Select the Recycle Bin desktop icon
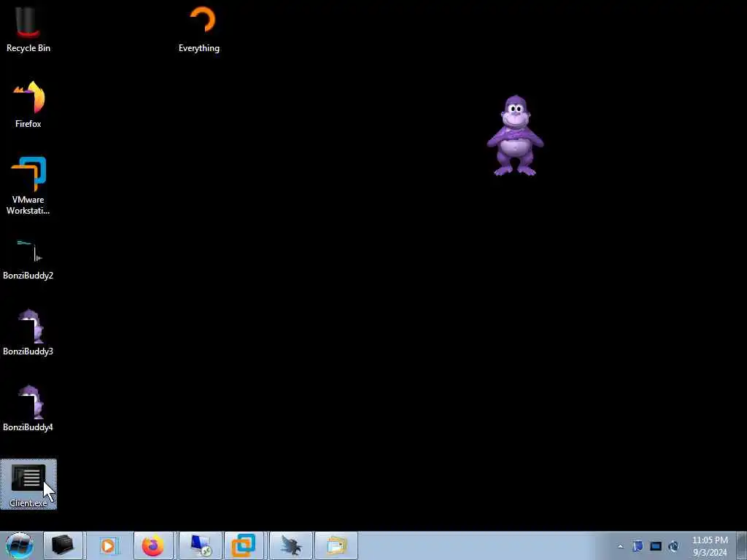Image resolution: width=747 pixels, height=560 pixels. pos(28,29)
